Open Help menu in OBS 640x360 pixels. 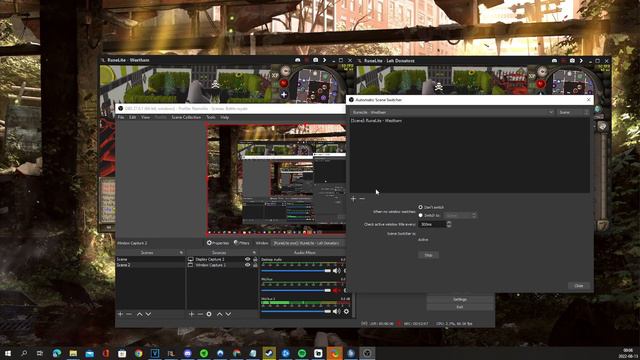(224, 117)
